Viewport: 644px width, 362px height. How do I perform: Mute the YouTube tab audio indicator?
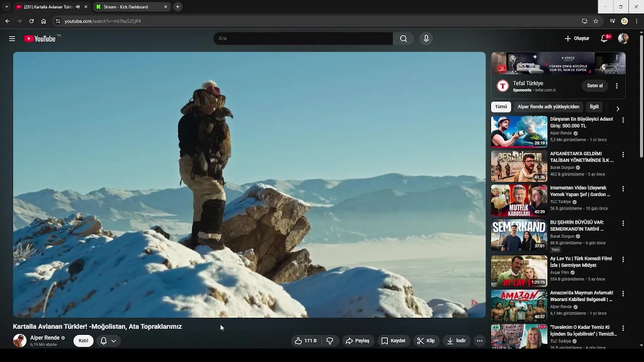click(77, 7)
